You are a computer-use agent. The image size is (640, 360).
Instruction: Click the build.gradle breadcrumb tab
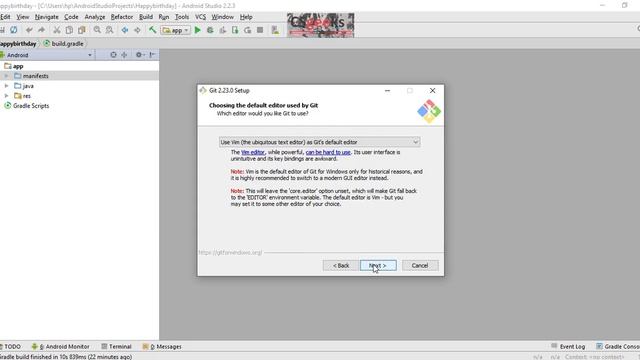(x=64, y=43)
